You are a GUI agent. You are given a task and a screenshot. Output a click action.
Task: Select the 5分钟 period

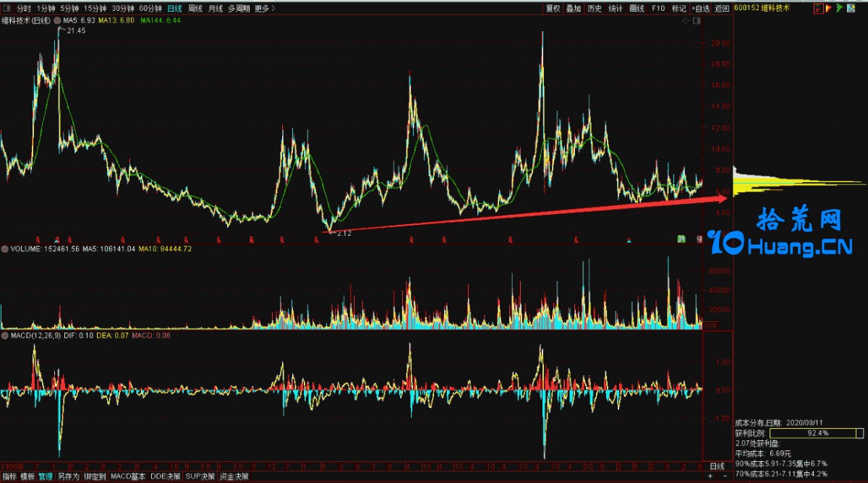[69, 9]
